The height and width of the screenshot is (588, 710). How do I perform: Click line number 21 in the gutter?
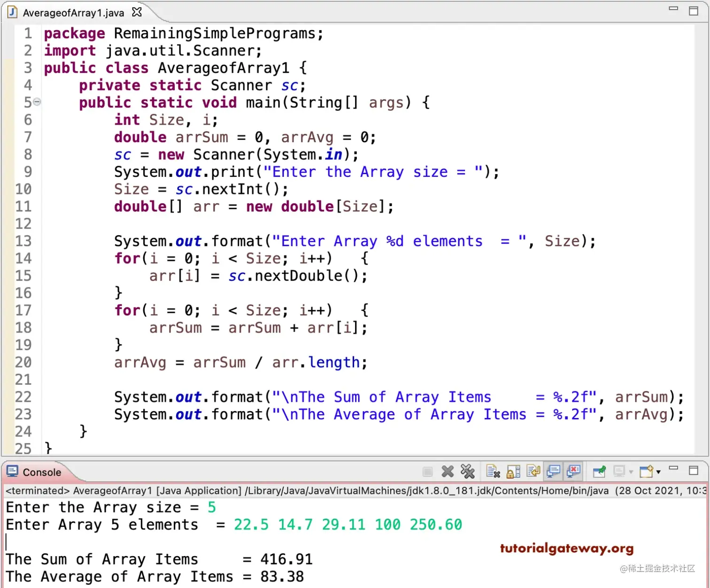pos(23,379)
